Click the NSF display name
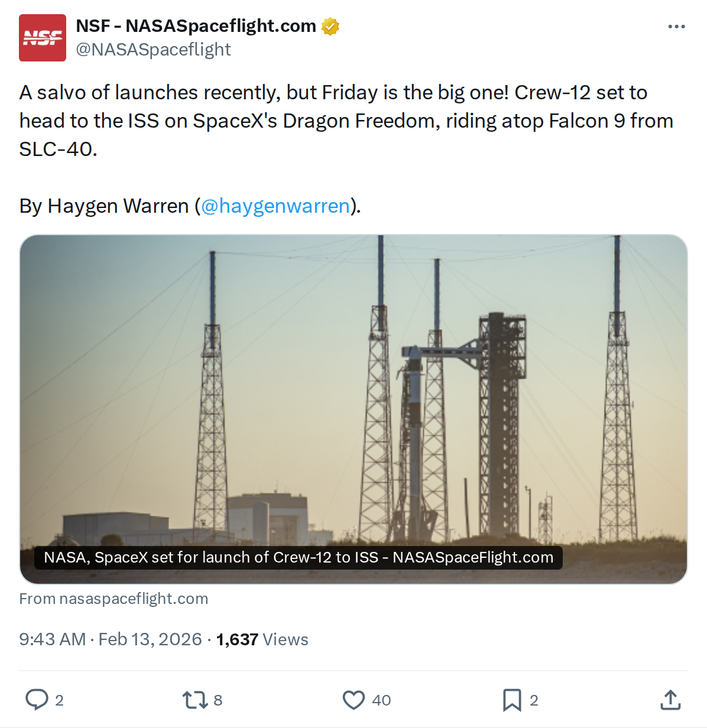Screen dimensions: 707x728 (x=195, y=25)
